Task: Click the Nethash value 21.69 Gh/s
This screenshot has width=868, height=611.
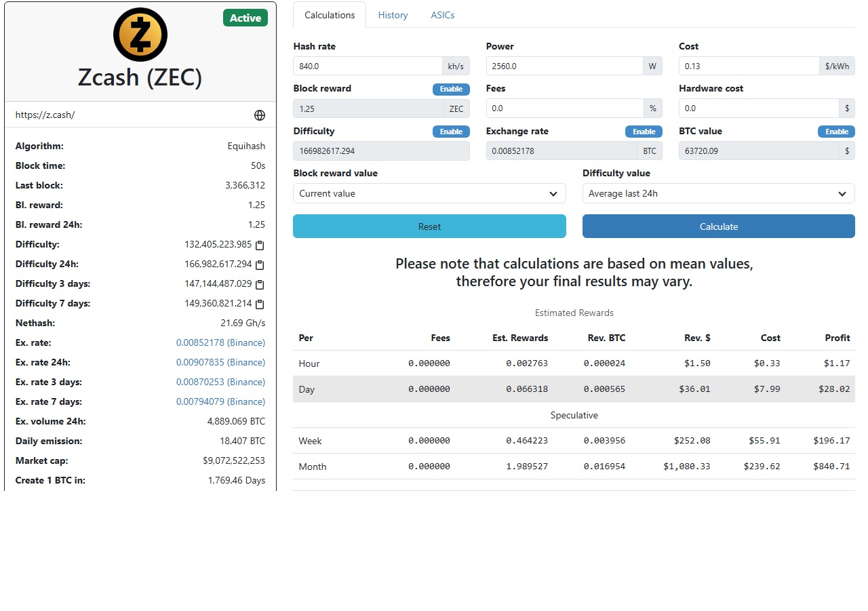Action: coord(243,323)
